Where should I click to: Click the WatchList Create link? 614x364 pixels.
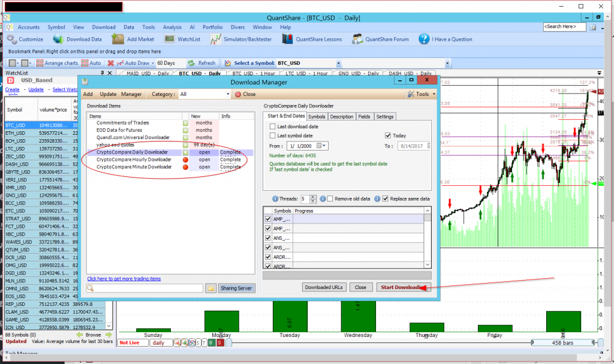(12, 90)
